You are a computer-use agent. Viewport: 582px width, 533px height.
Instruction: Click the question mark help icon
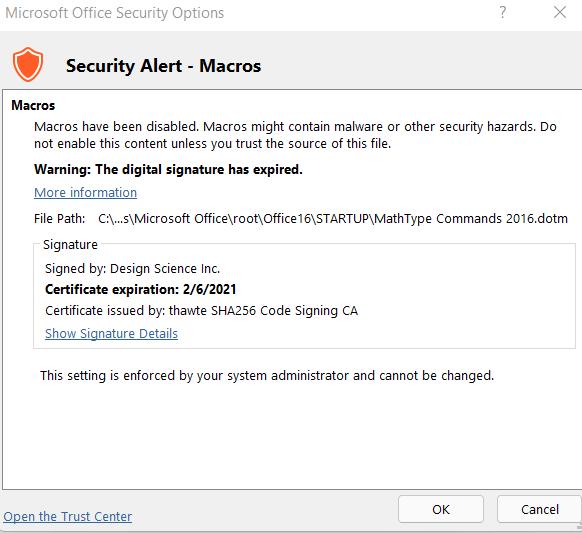[x=502, y=13]
